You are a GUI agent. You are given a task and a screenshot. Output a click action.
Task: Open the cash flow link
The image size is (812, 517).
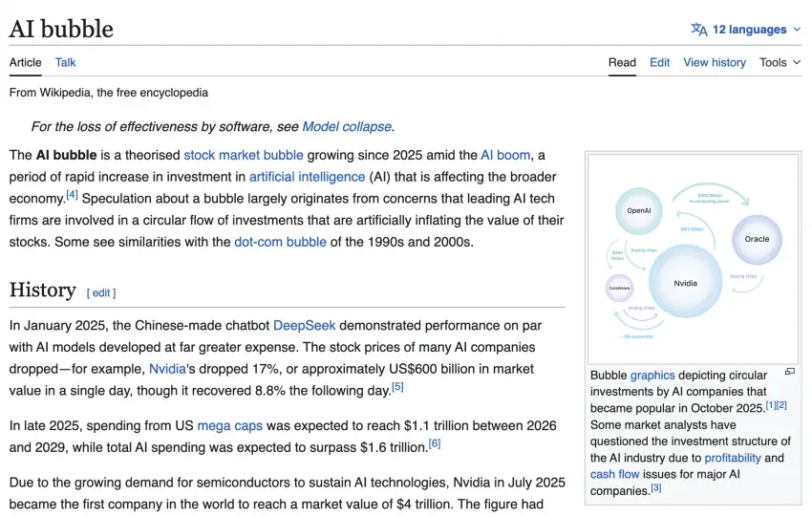614,474
